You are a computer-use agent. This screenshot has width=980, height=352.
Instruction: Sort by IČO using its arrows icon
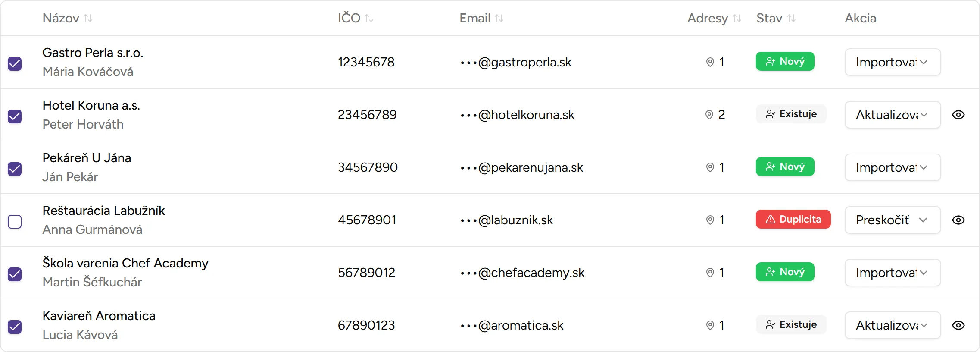(x=369, y=18)
